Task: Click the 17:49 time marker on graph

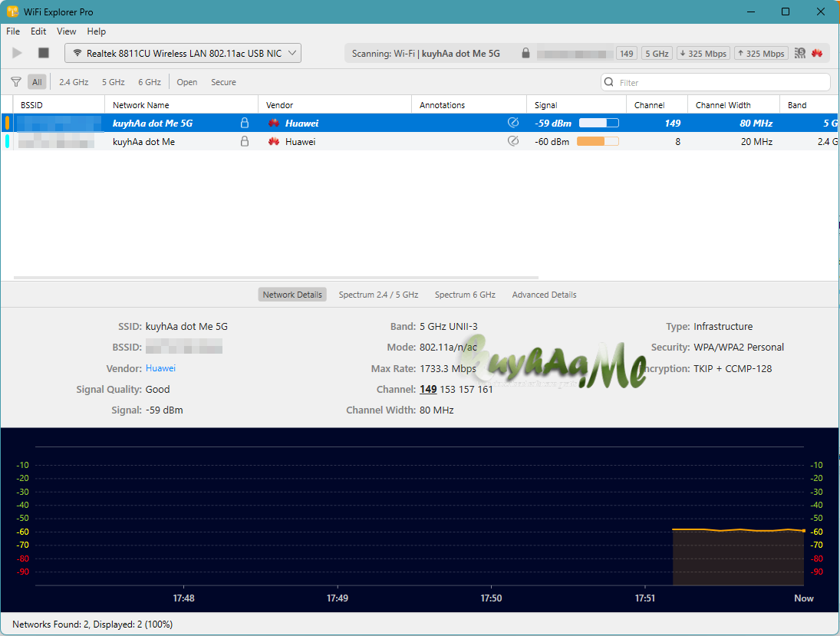Action: click(338, 598)
